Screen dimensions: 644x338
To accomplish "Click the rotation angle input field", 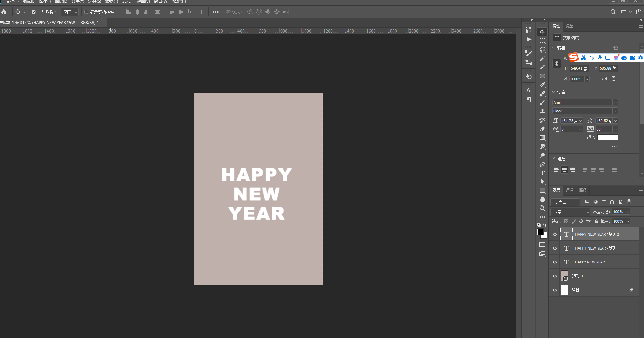I will (x=577, y=79).
